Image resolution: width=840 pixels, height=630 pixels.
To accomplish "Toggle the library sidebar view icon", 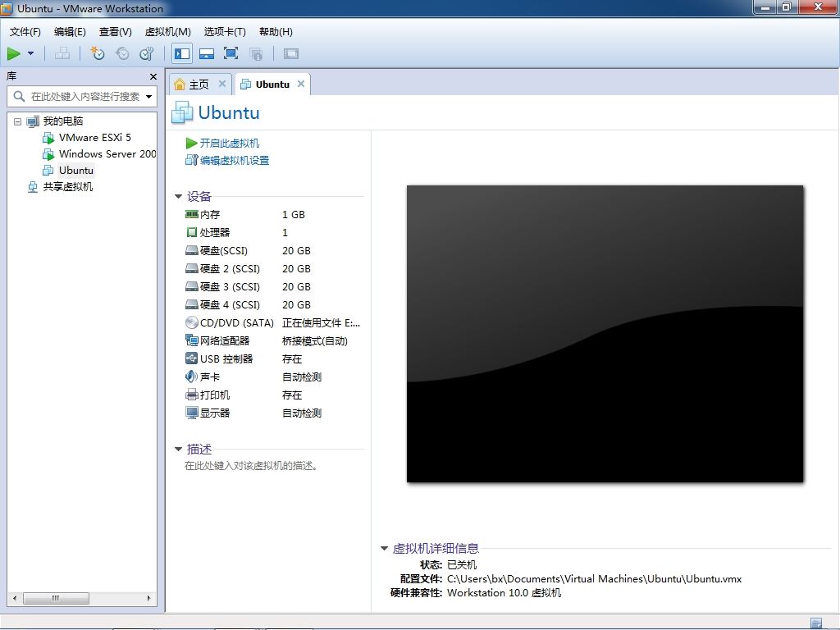I will 182,53.
